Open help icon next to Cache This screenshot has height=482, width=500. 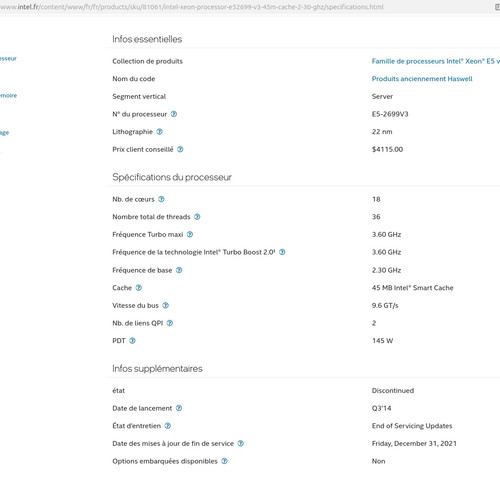click(x=139, y=288)
